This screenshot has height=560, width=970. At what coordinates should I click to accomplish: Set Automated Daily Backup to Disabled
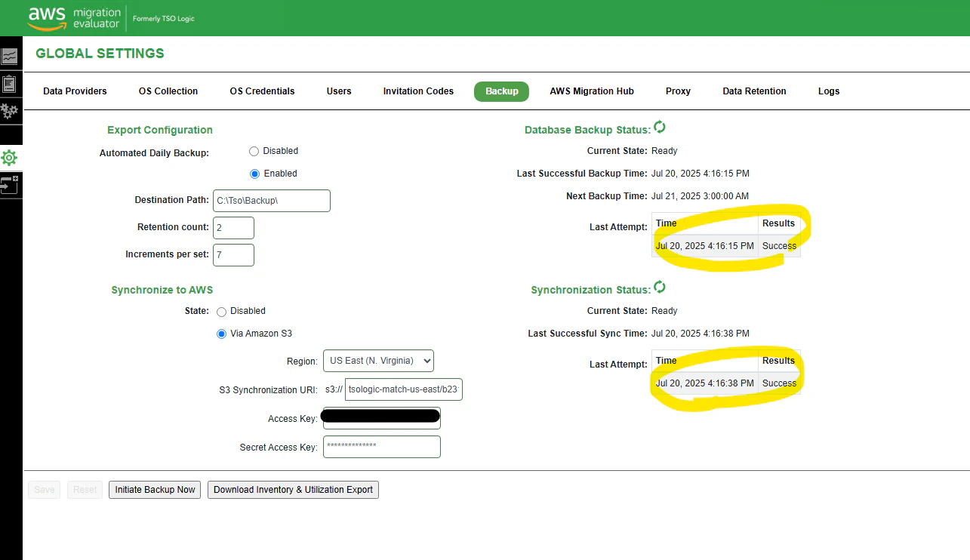254,151
